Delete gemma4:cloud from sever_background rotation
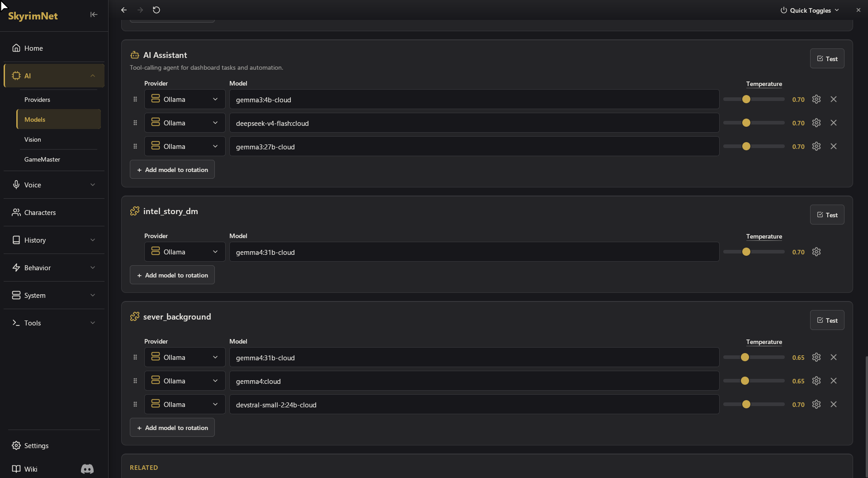 click(833, 381)
